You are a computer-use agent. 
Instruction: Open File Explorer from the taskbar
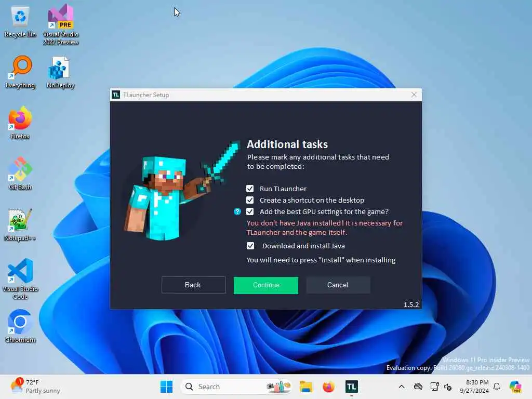pos(305,387)
